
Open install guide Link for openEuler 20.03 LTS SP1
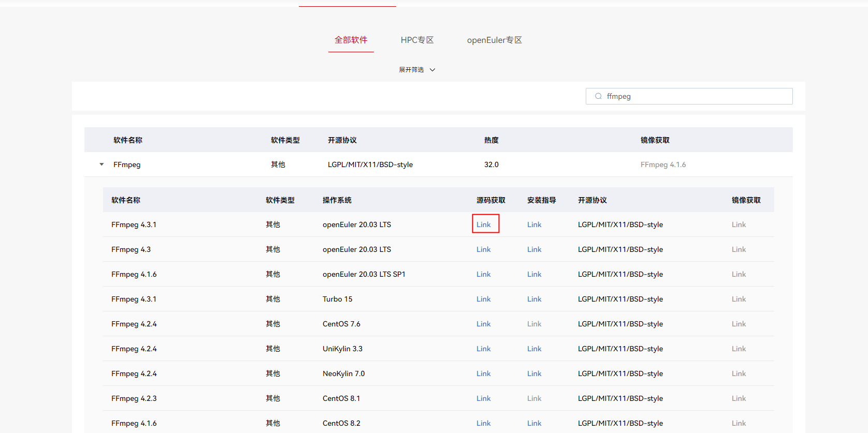click(x=534, y=274)
